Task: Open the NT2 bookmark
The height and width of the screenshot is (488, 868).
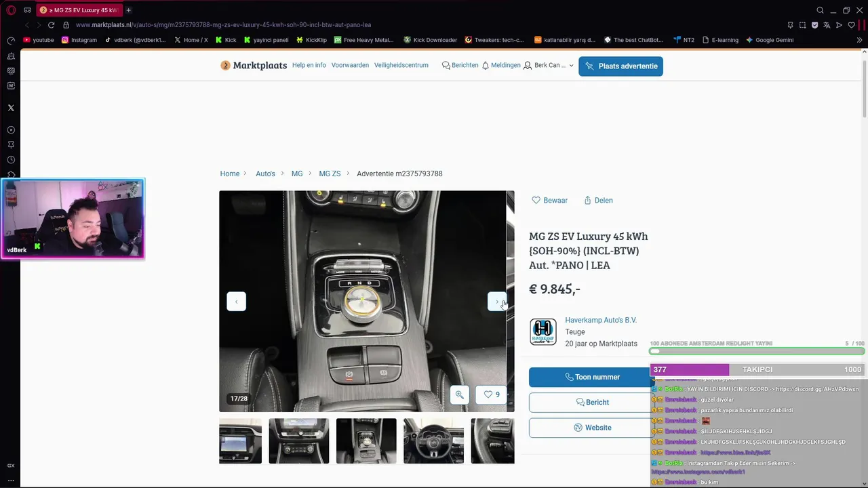Action: tap(684, 40)
